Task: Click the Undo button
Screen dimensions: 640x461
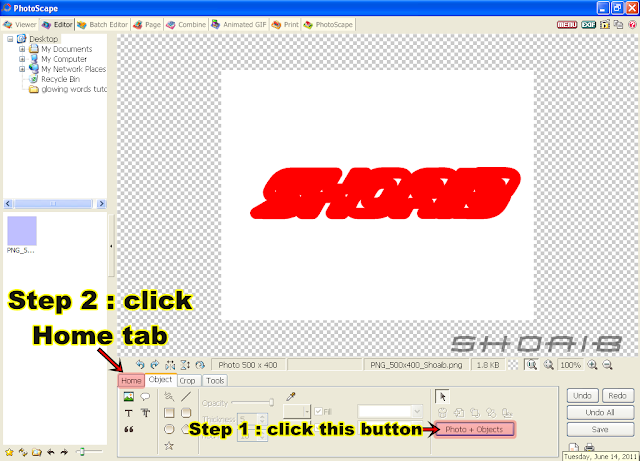Action: pos(582,395)
